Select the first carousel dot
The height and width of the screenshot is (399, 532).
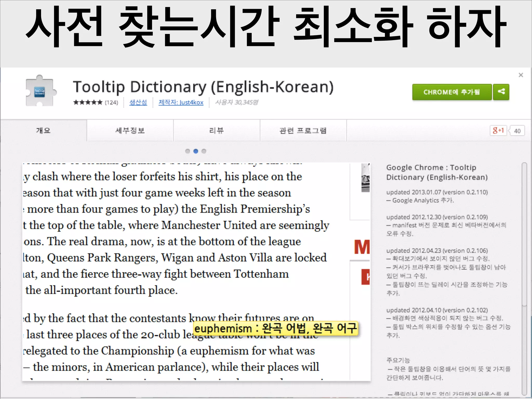(188, 151)
